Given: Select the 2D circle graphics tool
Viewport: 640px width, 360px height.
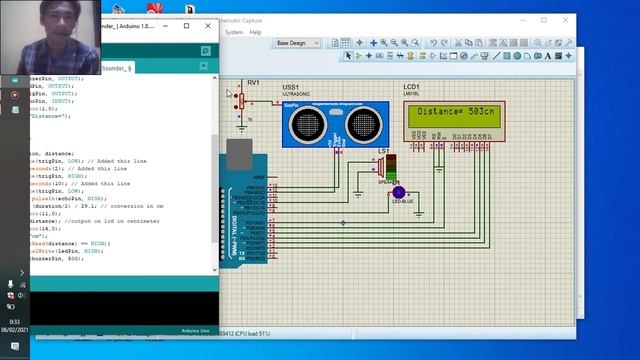Looking at the screenshot, I should pyautogui.click(x=517, y=56).
